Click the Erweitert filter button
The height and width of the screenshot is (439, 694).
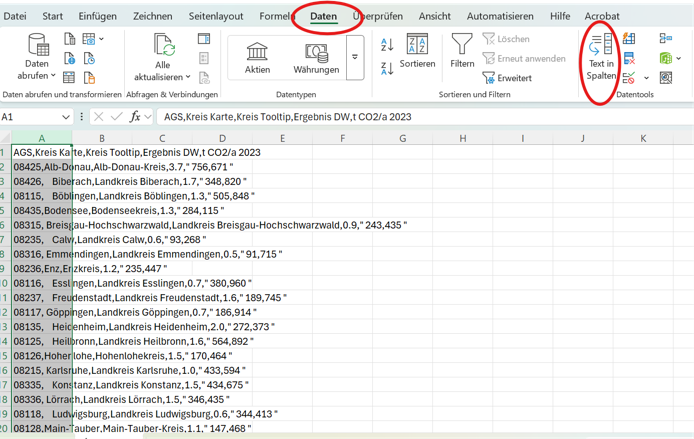click(x=507, y=78)
